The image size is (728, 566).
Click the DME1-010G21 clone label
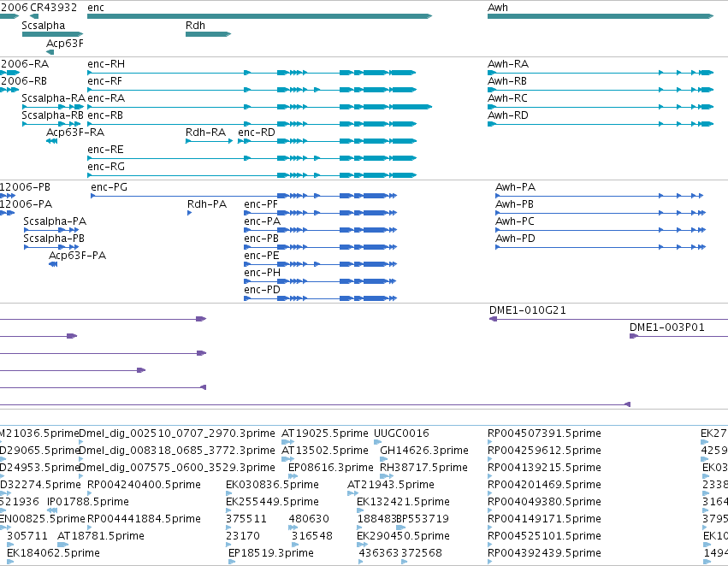point(528,310)
